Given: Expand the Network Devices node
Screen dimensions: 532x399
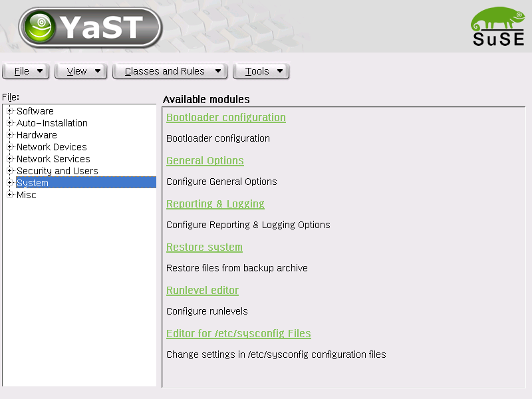Looking at the screenshot, I should click(10, 147).
